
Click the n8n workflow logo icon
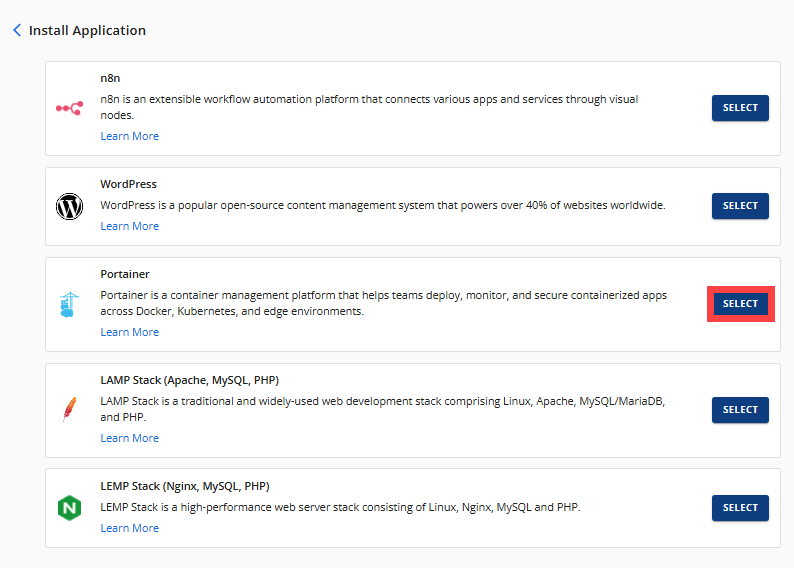[x=69, y=108]
